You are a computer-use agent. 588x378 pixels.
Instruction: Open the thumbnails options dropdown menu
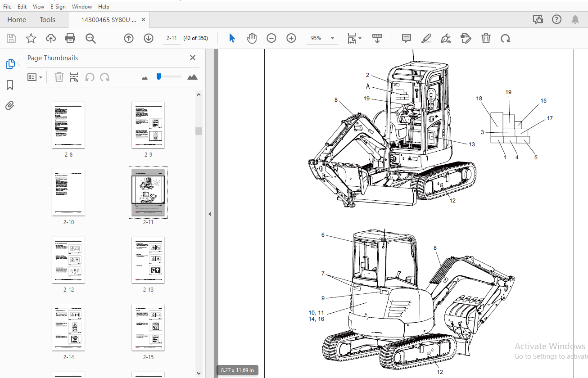(x=35, y=77)
